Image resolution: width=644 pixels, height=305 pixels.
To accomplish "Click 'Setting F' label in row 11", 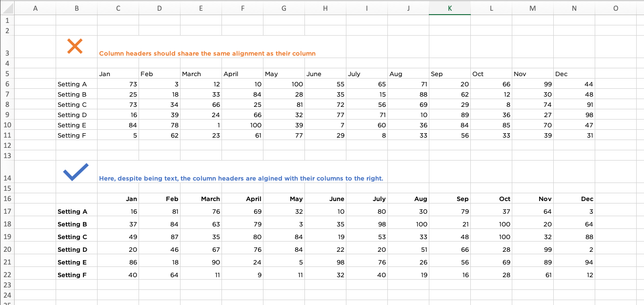I will (72, 136).
